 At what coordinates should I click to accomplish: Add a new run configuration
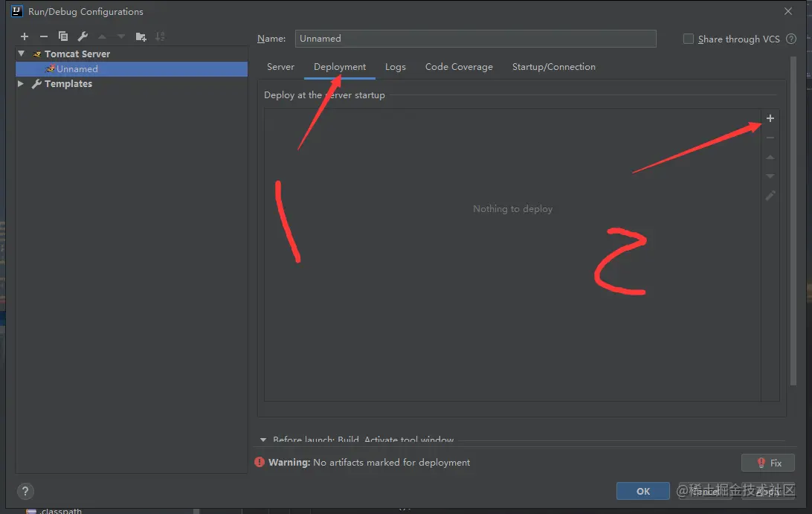25,36
